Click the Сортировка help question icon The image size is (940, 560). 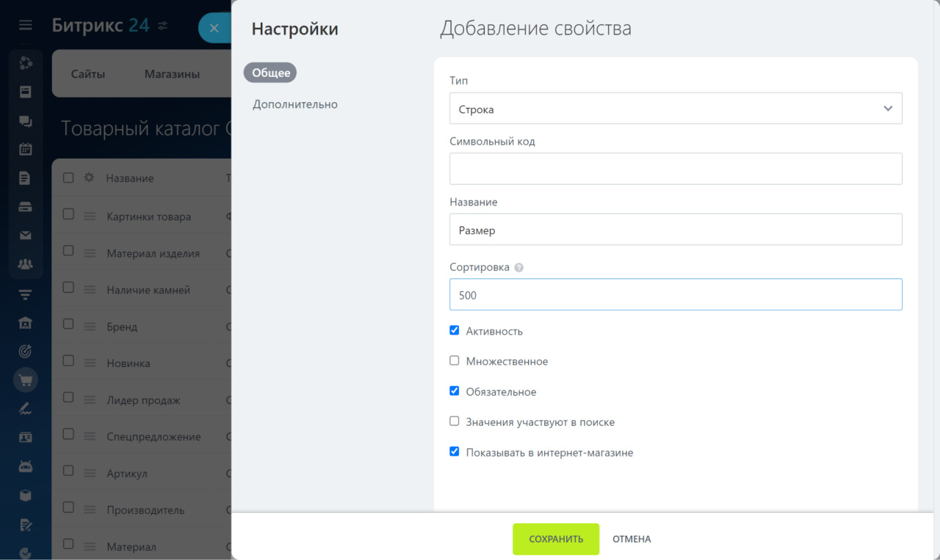click(519, 268)
